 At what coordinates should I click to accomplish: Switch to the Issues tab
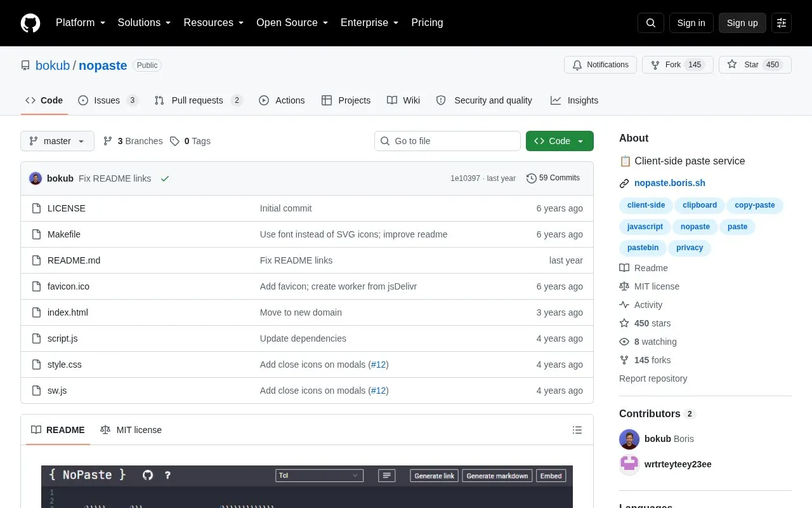tap(108, 100)
